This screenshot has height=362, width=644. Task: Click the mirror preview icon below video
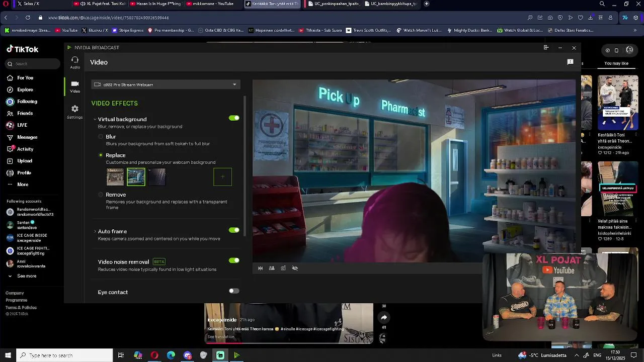pyautogui.click(x=260, y=268)
